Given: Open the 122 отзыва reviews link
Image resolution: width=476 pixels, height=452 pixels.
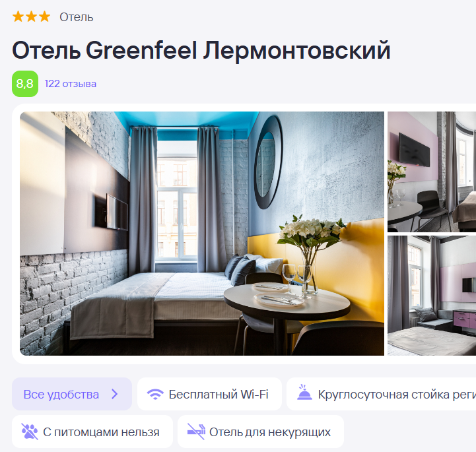Looking at the screenshot, I should [71, 84].
